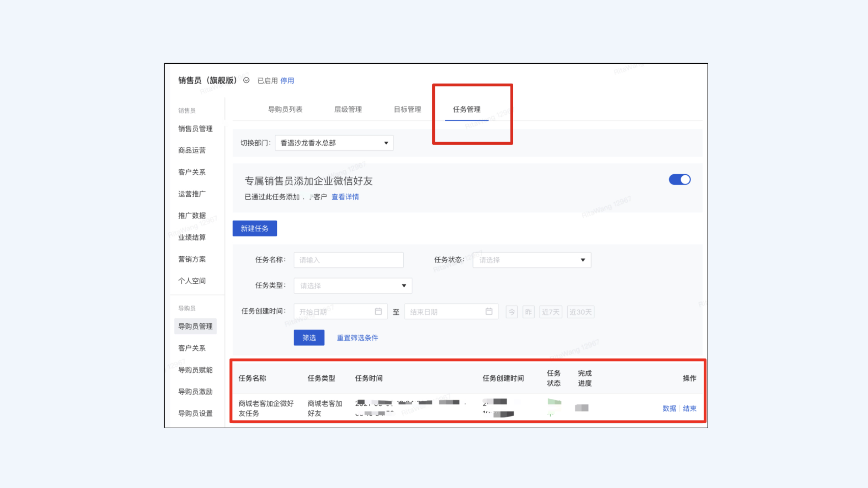868x488 pixels.
Task: Click the calendar icon in 开始日期 field
Action: [x=378, y=312]
